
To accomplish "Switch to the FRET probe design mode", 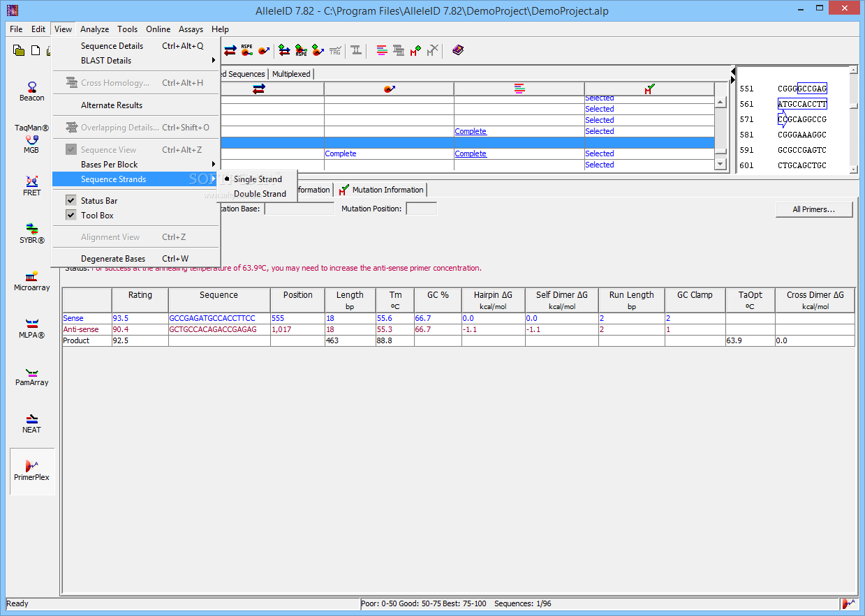I will [31, 186].
